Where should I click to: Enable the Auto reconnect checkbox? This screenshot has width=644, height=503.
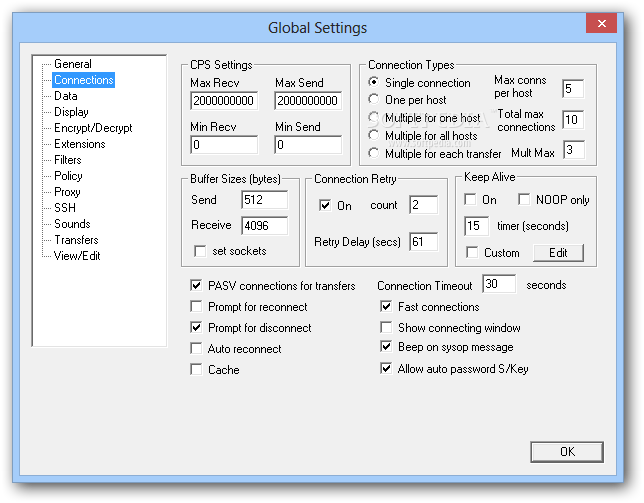196,349
